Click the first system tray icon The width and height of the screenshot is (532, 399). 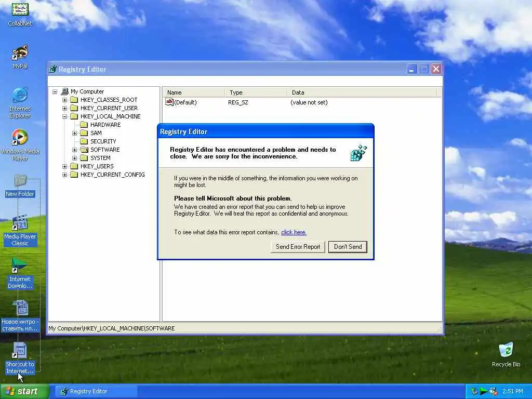(474, 391)
